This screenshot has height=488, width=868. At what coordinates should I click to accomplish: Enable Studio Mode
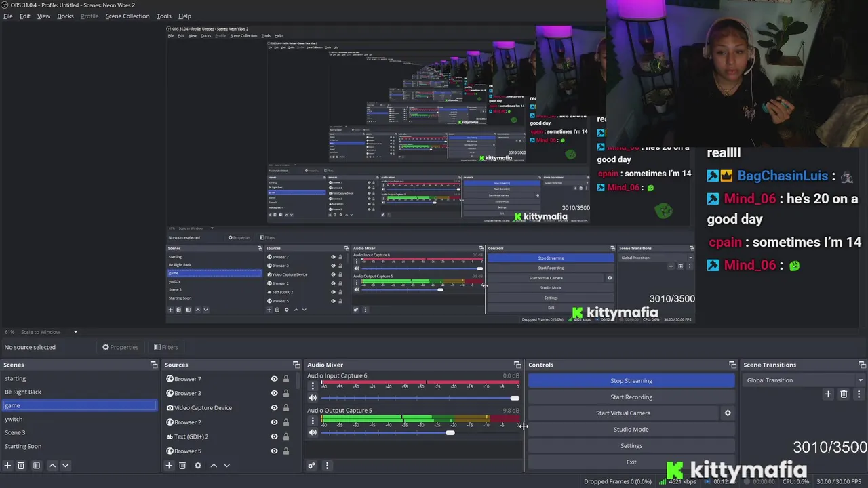pos(631,430)
